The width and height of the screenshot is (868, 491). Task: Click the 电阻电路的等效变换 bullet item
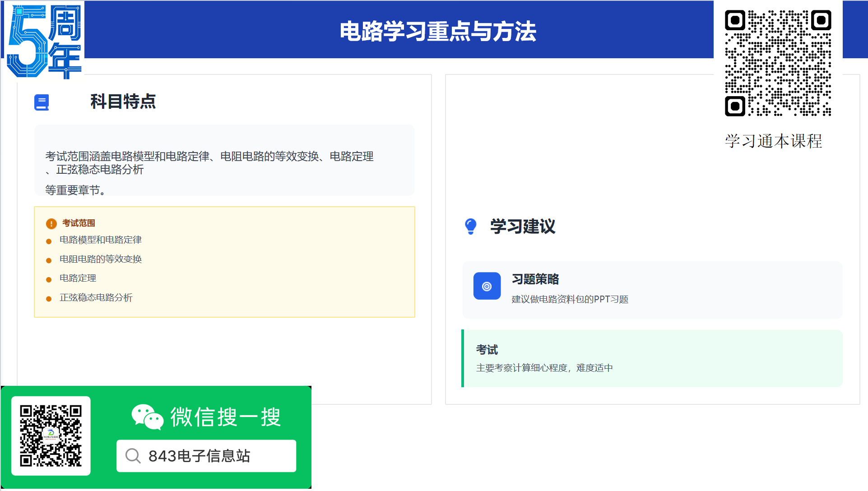(100, 259)
